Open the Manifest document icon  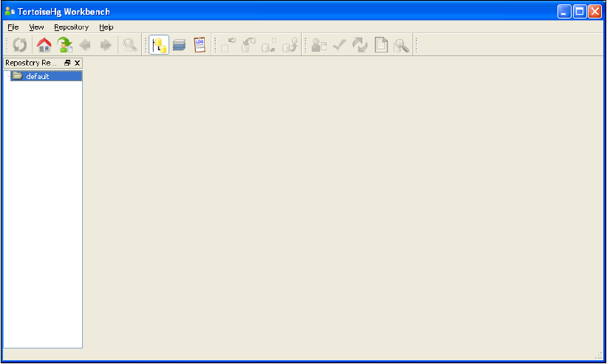click(x=381, y=45)
